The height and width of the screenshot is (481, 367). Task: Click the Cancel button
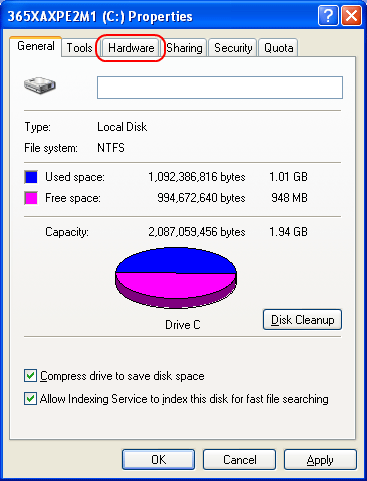coord(239,460)
